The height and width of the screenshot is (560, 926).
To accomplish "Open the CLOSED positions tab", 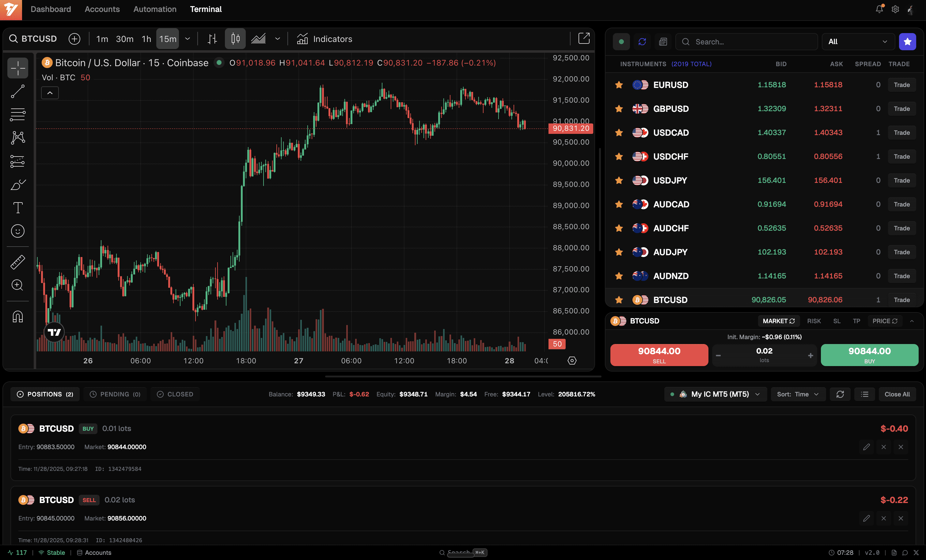I will [x=175, y=394].
